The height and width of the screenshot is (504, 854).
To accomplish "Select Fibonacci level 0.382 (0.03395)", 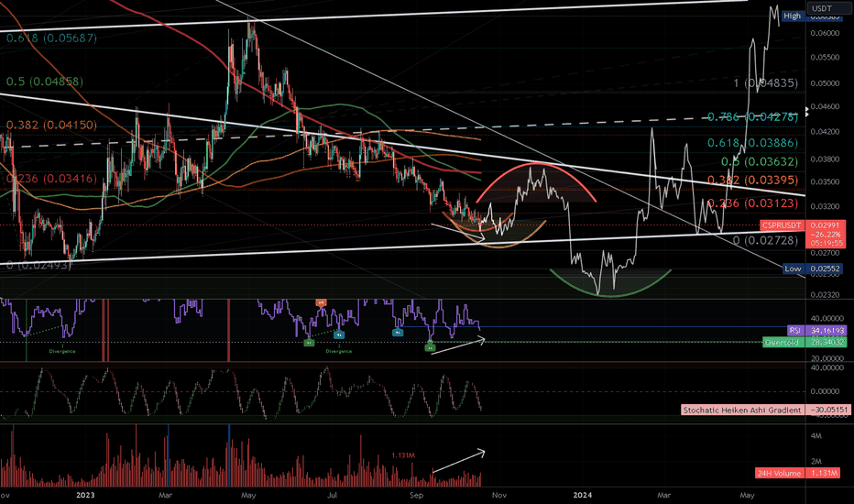I will (x=752, y=180).
